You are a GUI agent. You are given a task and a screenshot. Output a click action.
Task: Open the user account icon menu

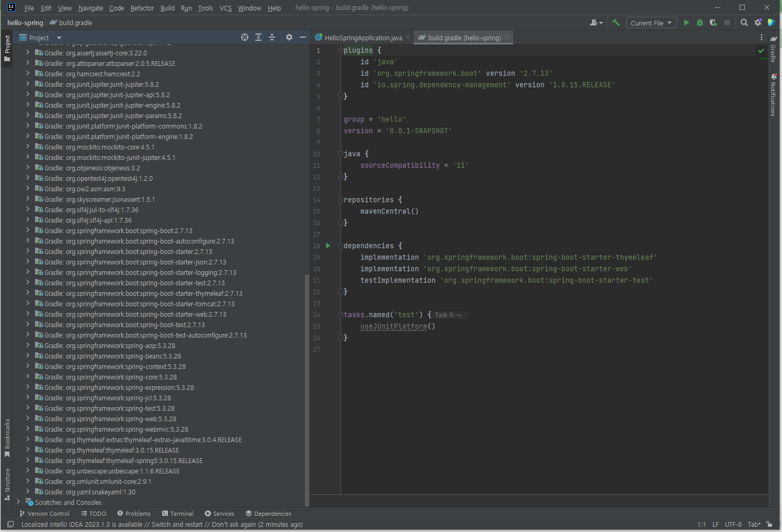[596, 22]
